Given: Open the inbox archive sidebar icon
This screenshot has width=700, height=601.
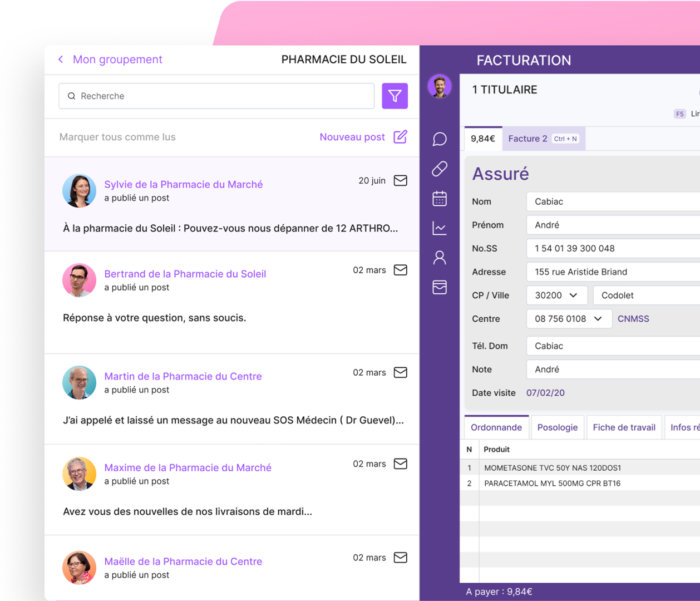Looking at the screenshot, I should pyautogui.click(x=440, y=287).
